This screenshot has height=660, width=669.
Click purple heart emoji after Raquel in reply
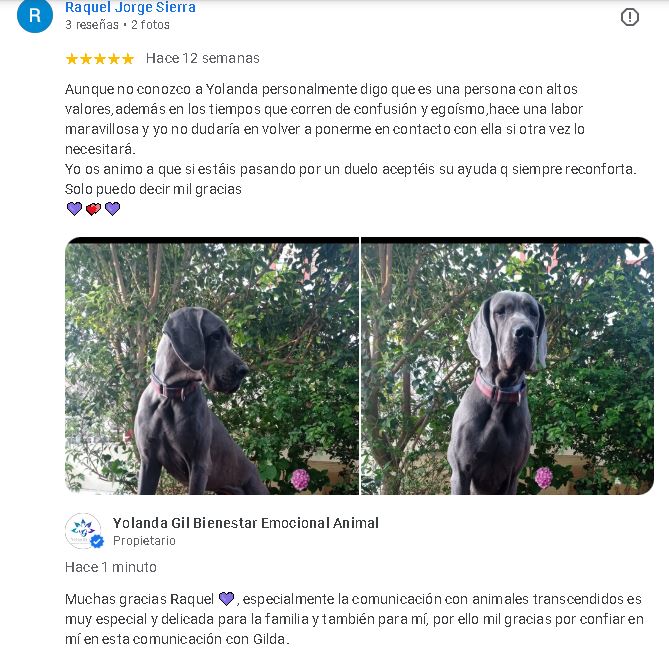(x=226, y=599)
